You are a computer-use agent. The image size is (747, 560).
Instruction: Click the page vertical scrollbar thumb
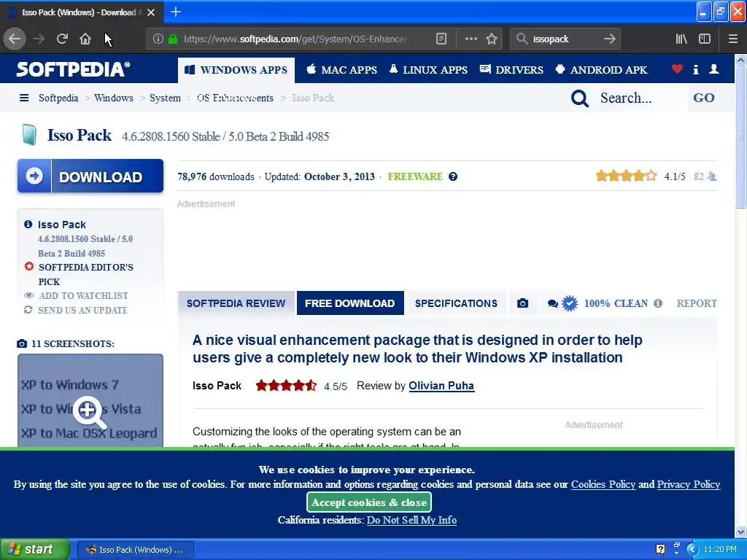pyautogui.click(x=741, y=136)
